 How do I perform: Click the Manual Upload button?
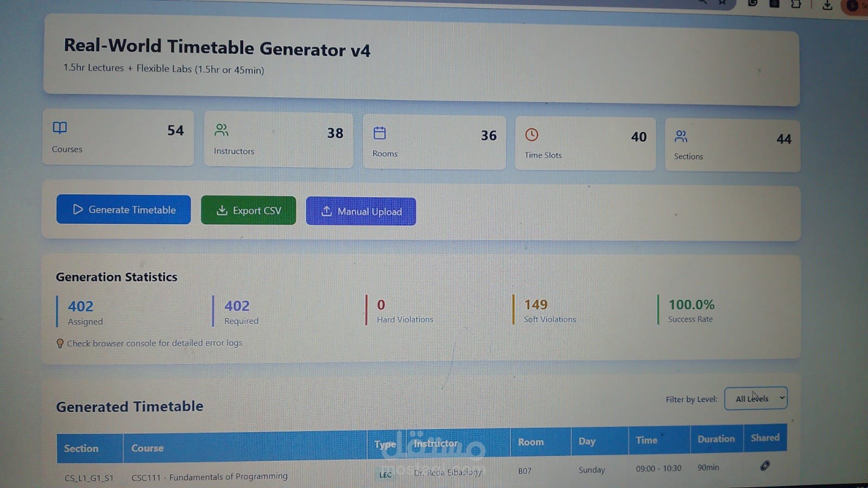coord(361,211)
